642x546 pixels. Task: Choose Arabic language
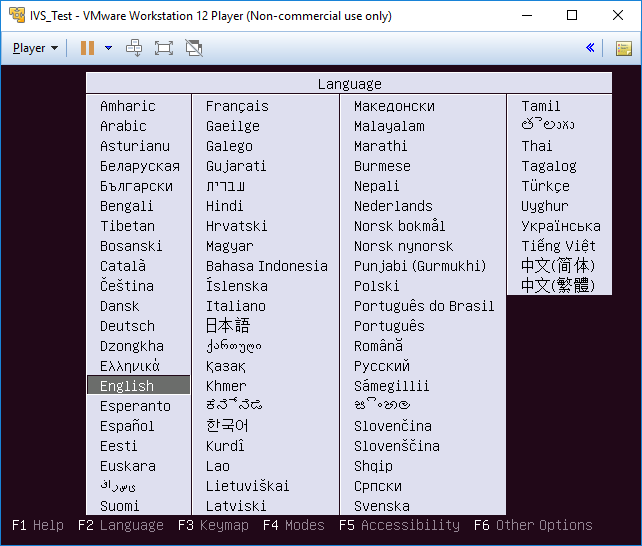(x=123, y=126)
